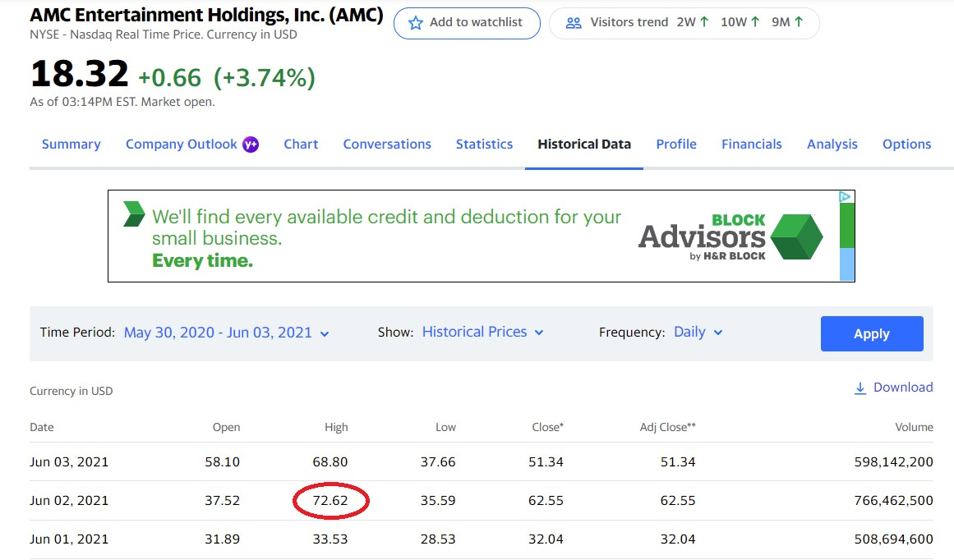The width and height of the screenshot is (954, 560).
Task: Click the Adj Close** column header
Action: 667,428
